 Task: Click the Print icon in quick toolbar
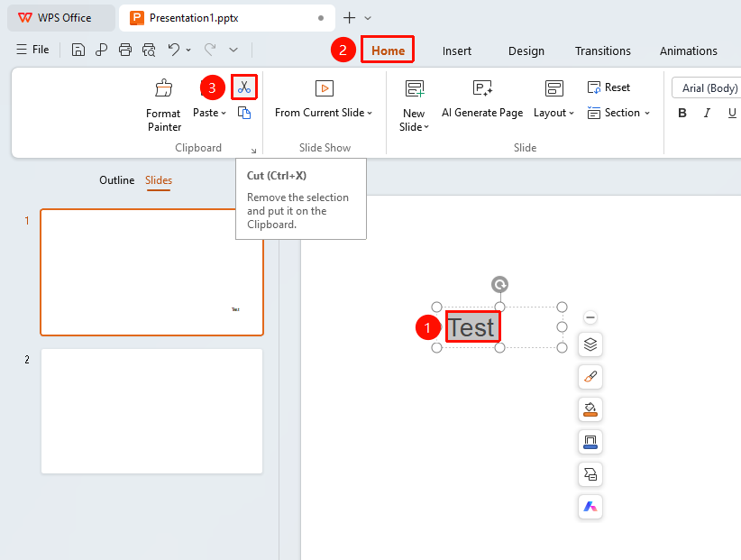[x=125, y=50]
